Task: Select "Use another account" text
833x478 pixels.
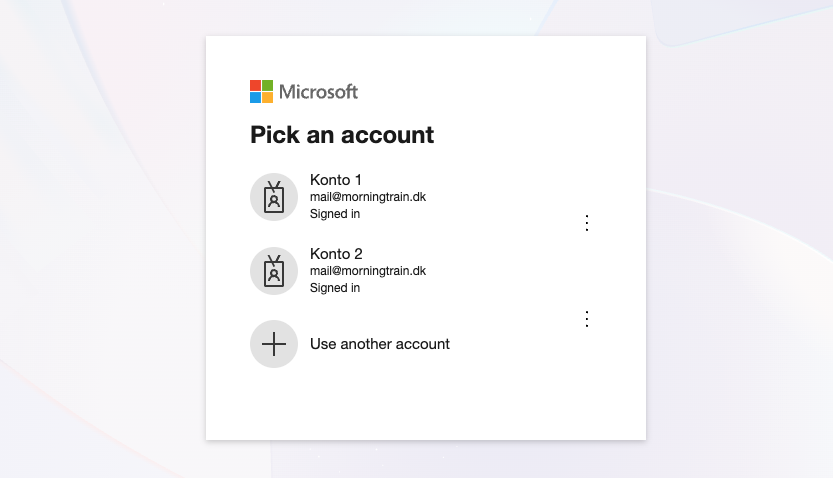Action: coord(380,344)
